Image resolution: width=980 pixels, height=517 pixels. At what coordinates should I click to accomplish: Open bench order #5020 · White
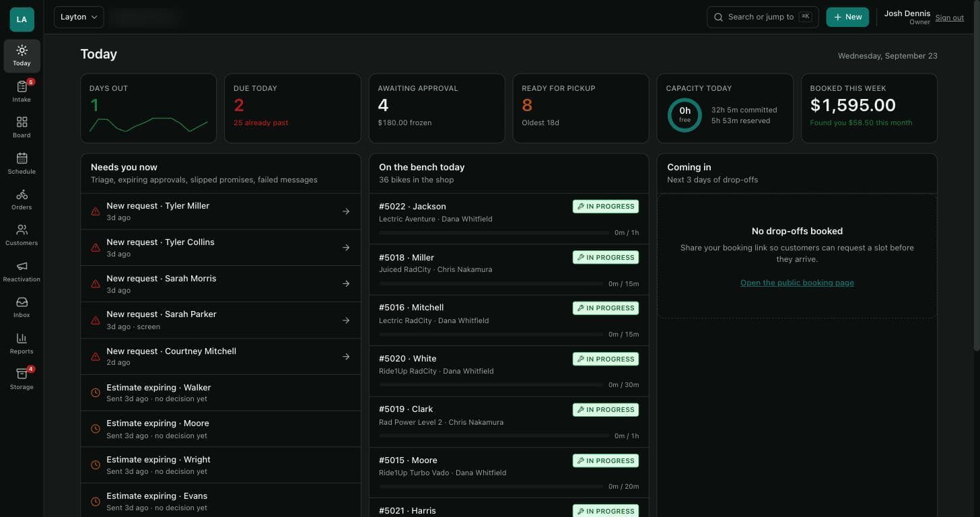tap(509, 371)
